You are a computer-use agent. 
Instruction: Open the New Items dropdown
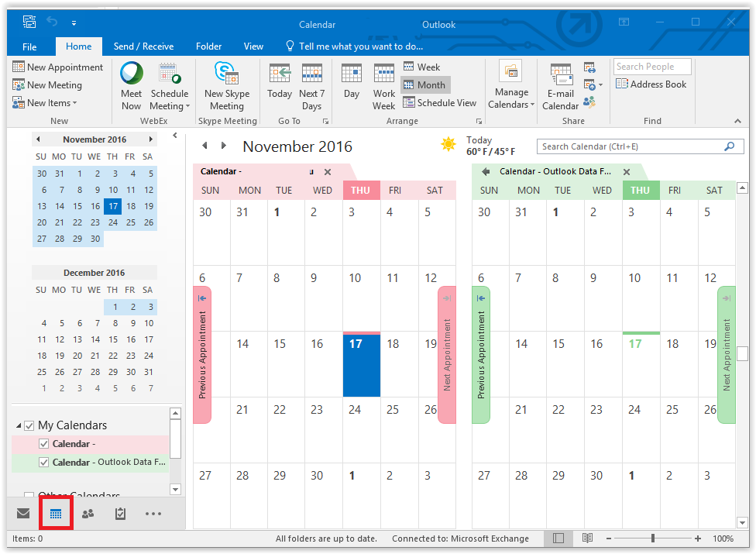(x=45, y=103)
